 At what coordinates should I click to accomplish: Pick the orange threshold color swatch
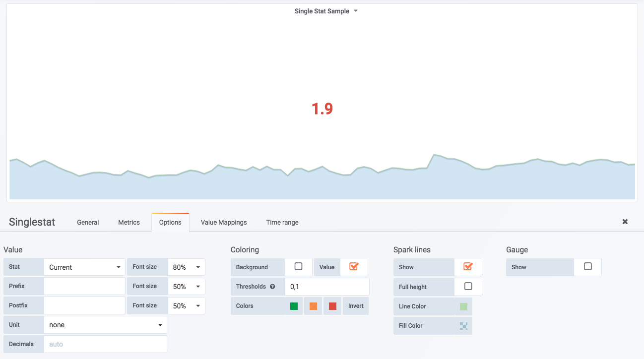click(313, 306)
